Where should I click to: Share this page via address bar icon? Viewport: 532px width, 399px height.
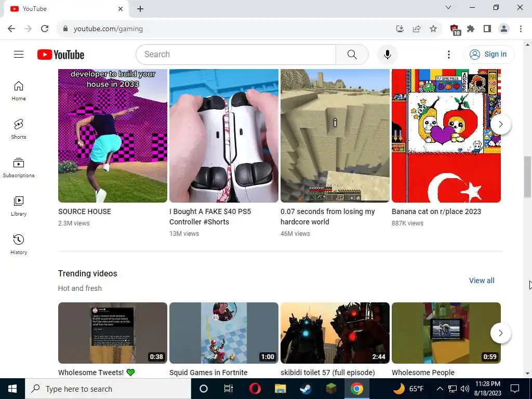click(x=417, y=29)
